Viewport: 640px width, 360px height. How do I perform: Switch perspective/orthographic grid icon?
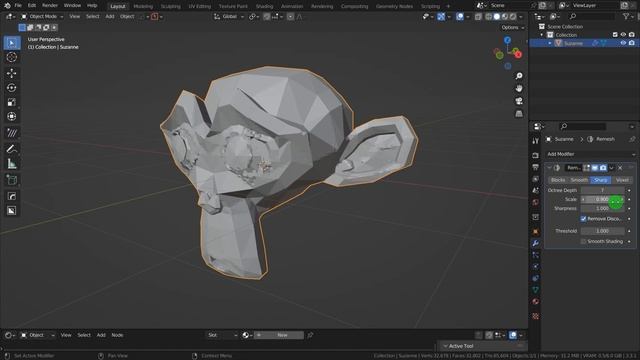click(519, 114)
